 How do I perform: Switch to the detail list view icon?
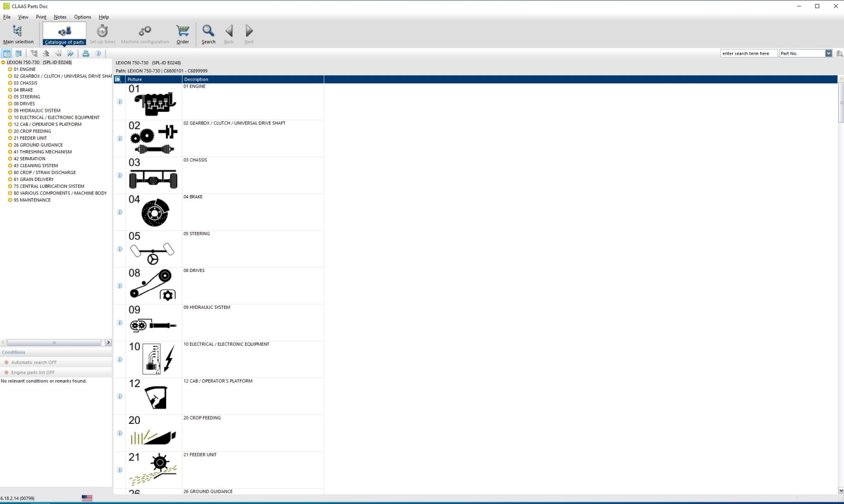(19, 53)
